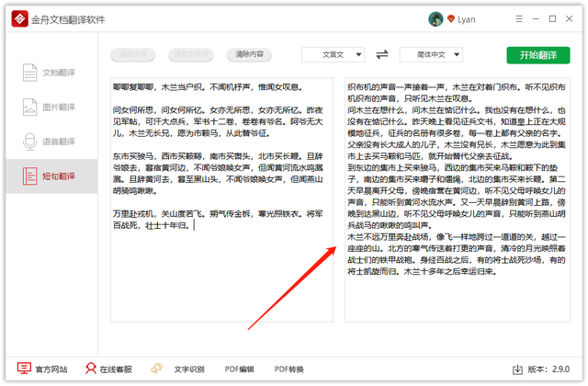Swap source and target languages arrows icon
This screenshot has width=588, height=386.
tap(382, 55)
